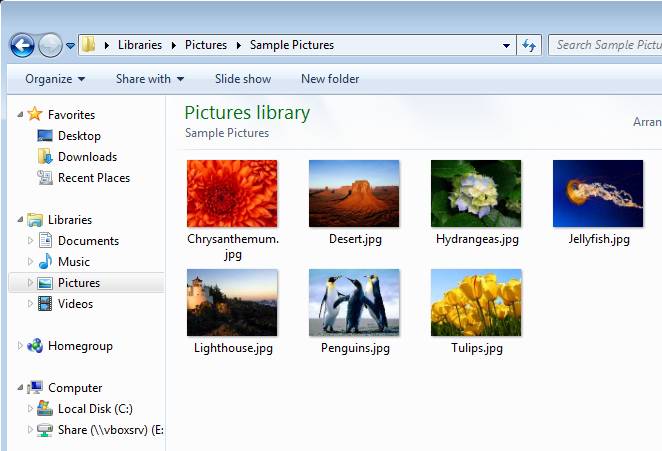
Task: Select the Penguins.jpg thumbnail
Action: tap(354, 303)
